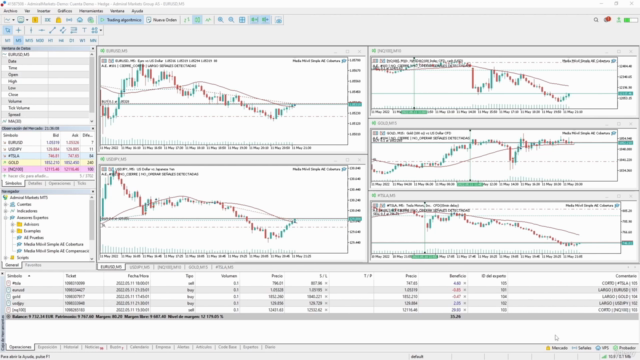Click the IDE MetaEditor icon
640x360 pixels.
48,20
